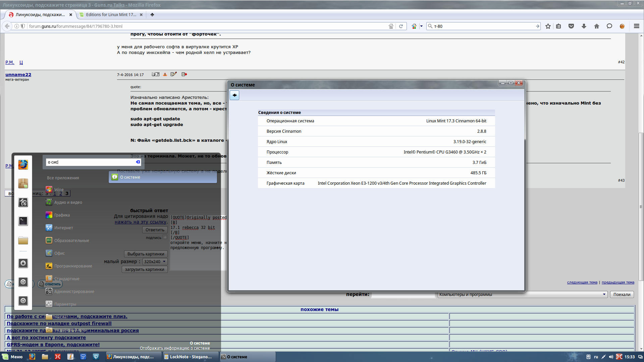This screenshot has height=362, width=644.
Task: Click the загрузить картинки button
Action: pos(145,269)
